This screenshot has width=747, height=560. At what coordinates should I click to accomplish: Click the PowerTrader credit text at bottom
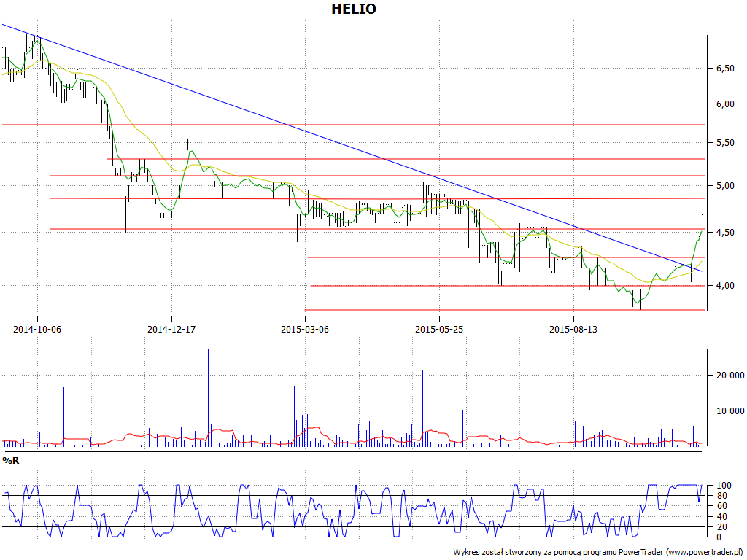597,553
